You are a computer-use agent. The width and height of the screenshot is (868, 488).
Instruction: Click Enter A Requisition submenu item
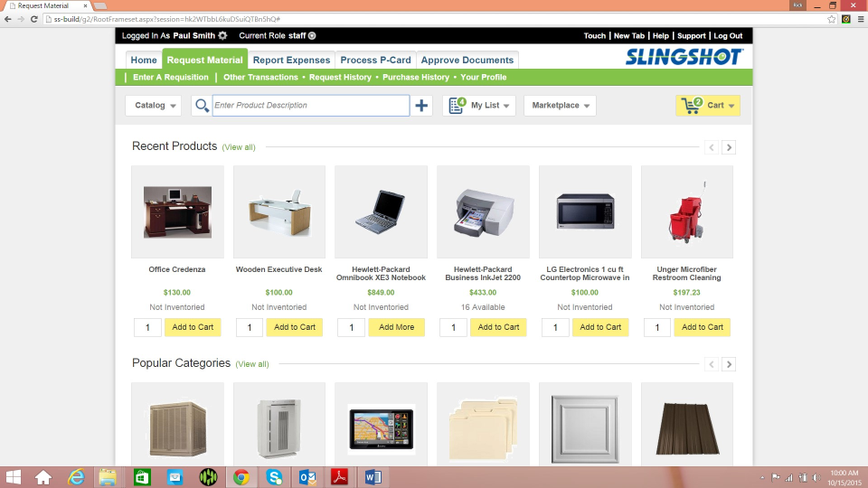(x=171, y=77)
